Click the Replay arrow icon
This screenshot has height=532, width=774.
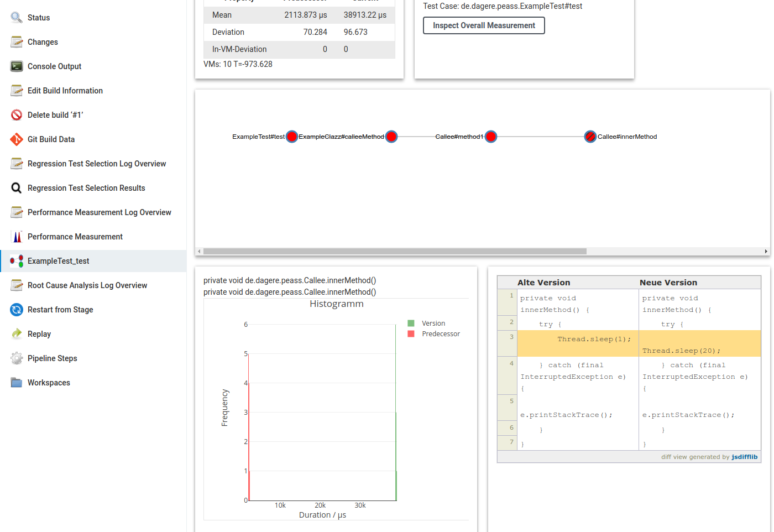(x=17, y=334)
